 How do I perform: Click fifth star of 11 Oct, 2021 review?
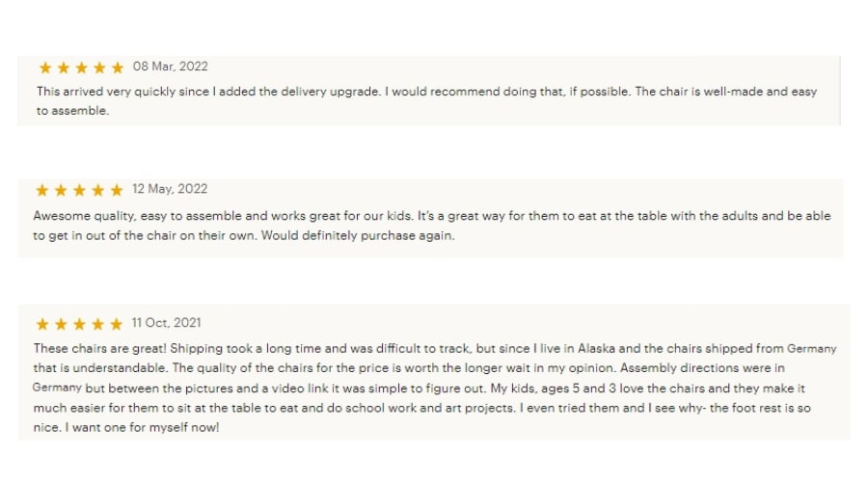click(x=116, y=324)
